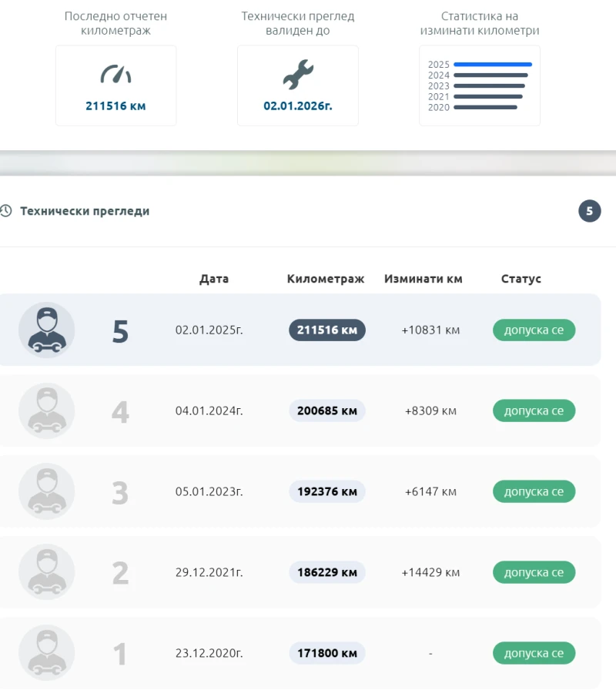The image size is (616, 697).
Task: Click the 211516 км mileage badge in row 5
Action: point(327,330)
